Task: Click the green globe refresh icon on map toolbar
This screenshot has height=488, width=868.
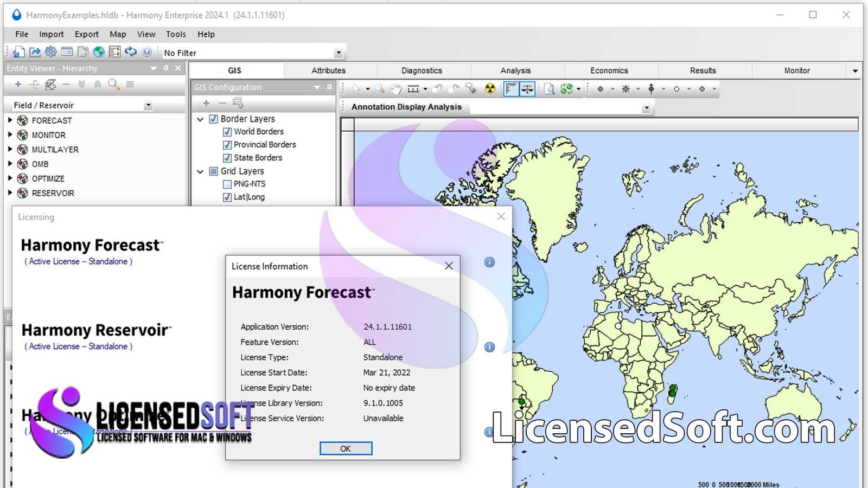Action: [x=567, y=89]
